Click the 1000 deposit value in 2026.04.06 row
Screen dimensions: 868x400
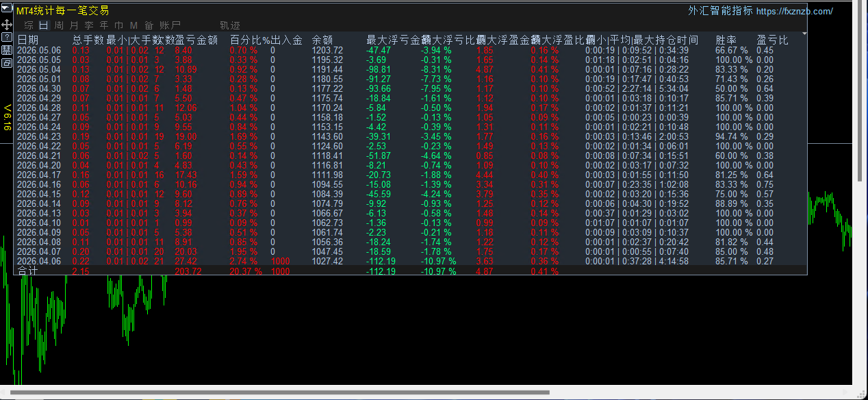coord(280,261)
